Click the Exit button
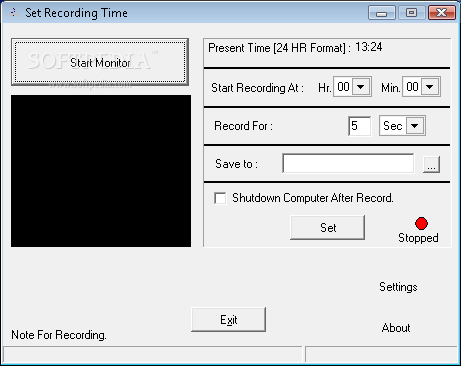Screen dimensions: 461x366 click(x=229, y=320)
